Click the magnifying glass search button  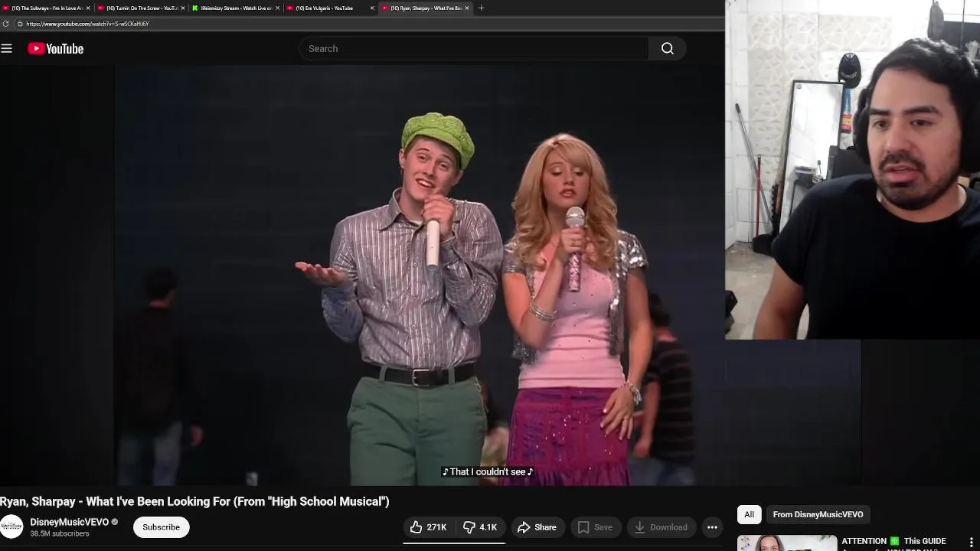pyautogui.click(x=668, y=48)
